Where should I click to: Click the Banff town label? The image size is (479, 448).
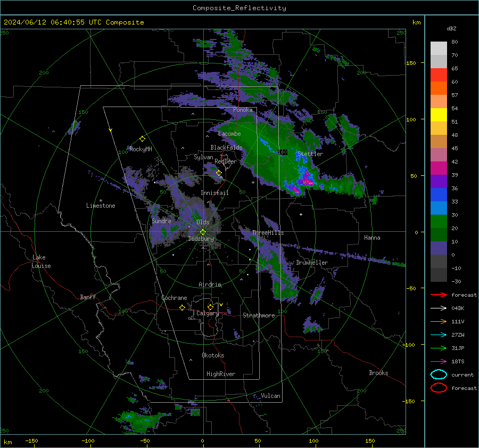tap(88, 297)
